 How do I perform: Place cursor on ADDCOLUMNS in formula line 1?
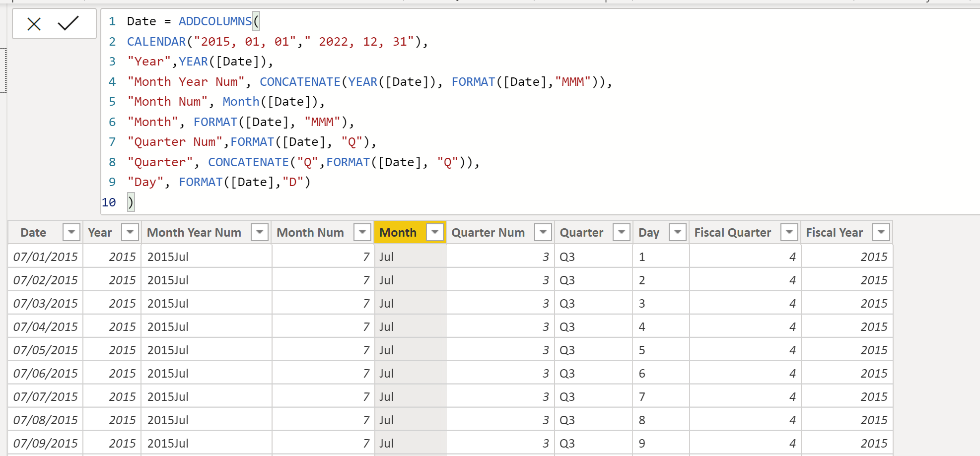[x=215, y=21]
